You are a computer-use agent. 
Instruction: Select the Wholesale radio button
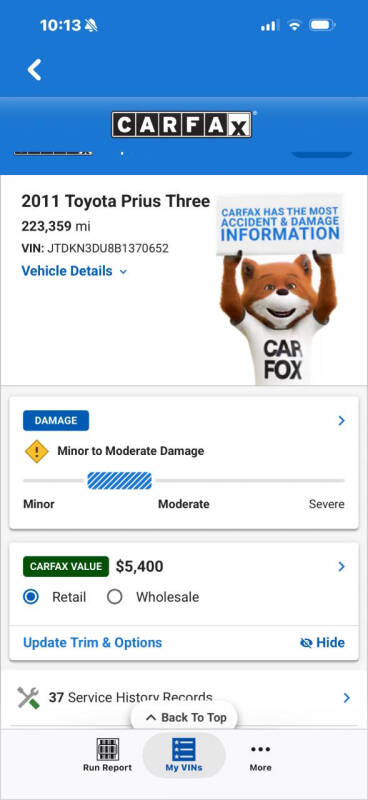[114, 597]
